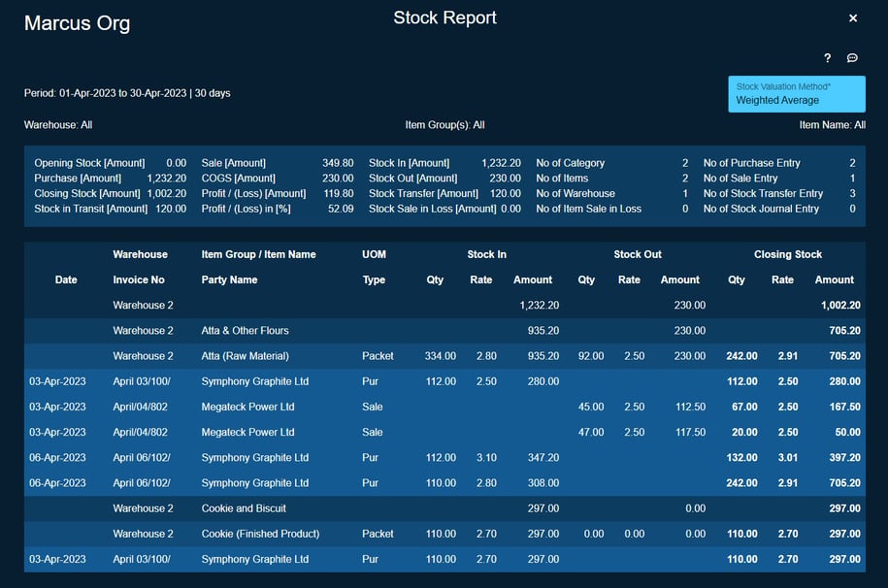
Task: Click the April/04/802 invoice with 45.00 qty
Action: point(140,407)
